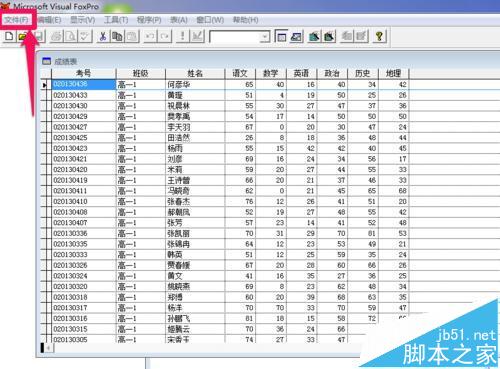Expand the database dropdown in toolbar
The image size is (500, 369).
pyautogui.click(x=265, y=36)
